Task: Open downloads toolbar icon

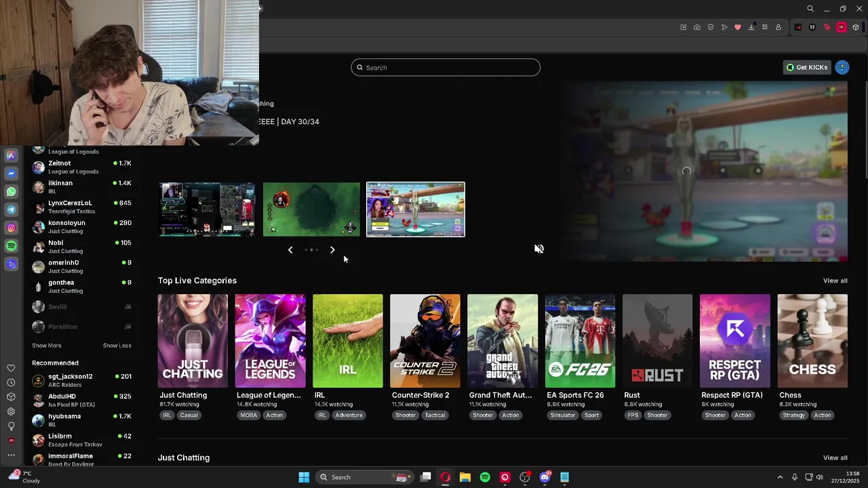Action: tap(751, 27)
